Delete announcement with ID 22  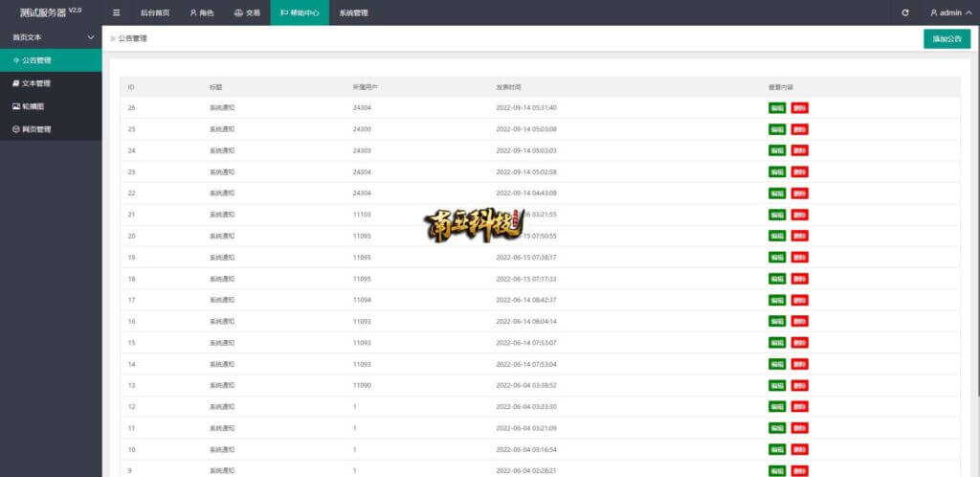799,193
